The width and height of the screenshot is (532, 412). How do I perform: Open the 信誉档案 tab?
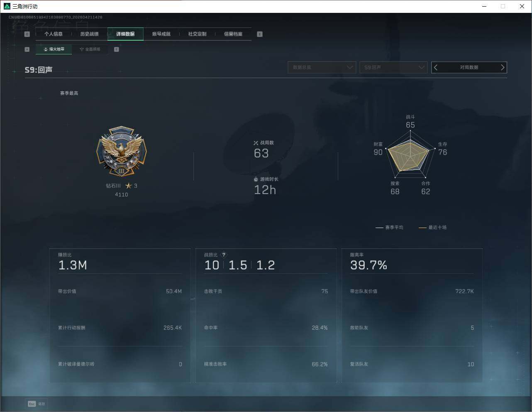pos(233,34)
